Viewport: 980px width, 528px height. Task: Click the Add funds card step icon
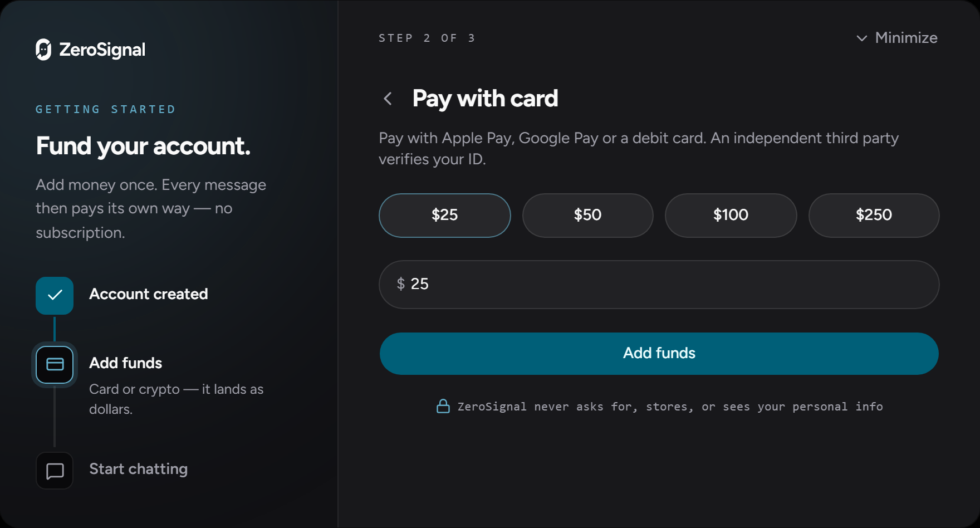pos(55,364)
